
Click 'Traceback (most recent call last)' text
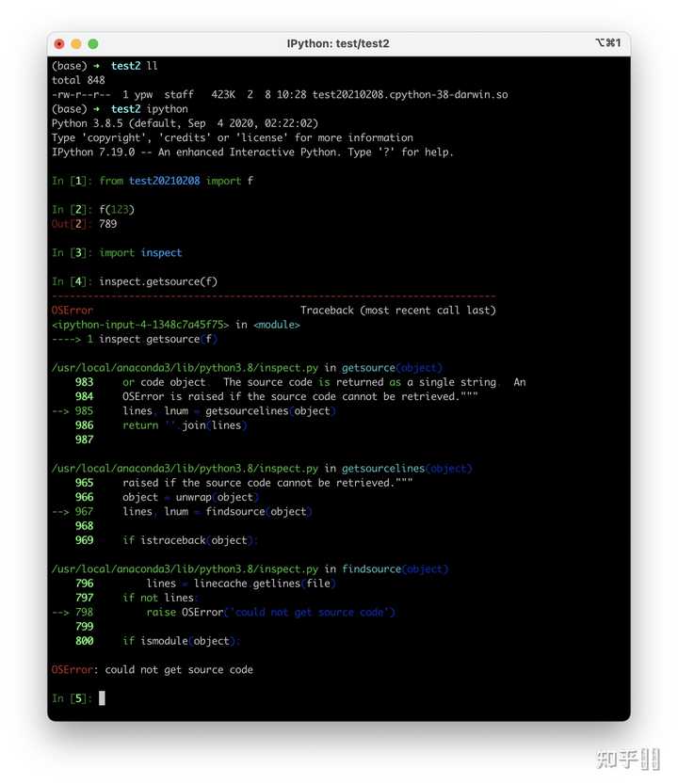(397, 311)
